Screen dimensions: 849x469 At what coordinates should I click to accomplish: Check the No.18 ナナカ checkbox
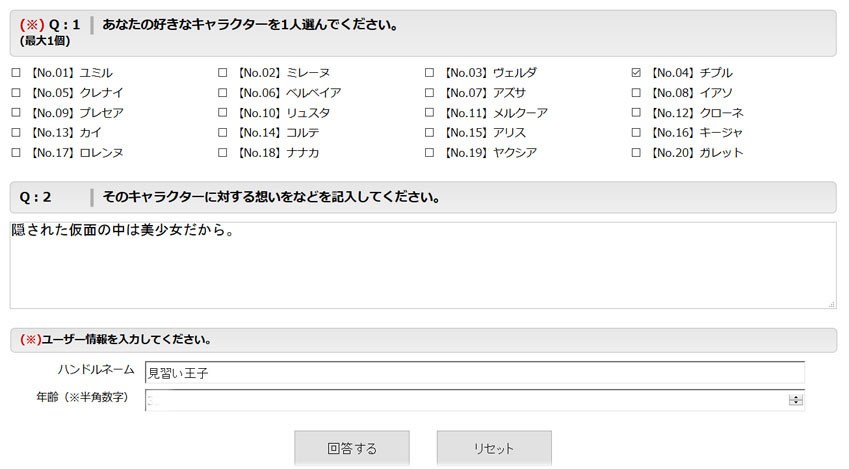pos(223,153)
